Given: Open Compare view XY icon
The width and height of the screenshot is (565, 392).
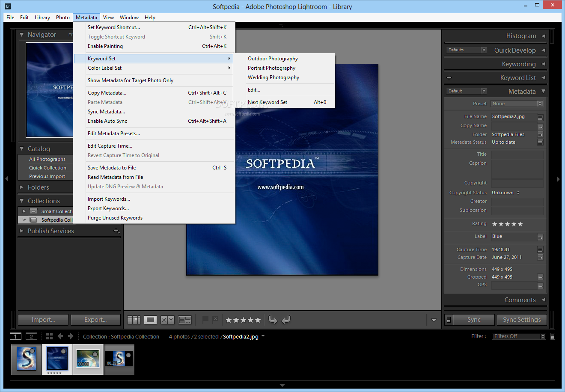Looking at the screenshot, I should coord(167,320).
